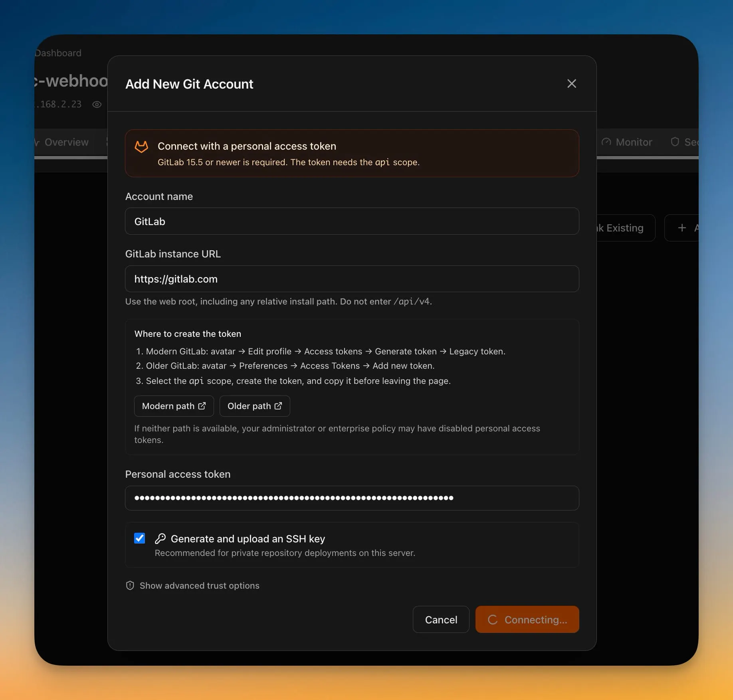
Task: Click the GitLab instance URL field
Action: 352,279
